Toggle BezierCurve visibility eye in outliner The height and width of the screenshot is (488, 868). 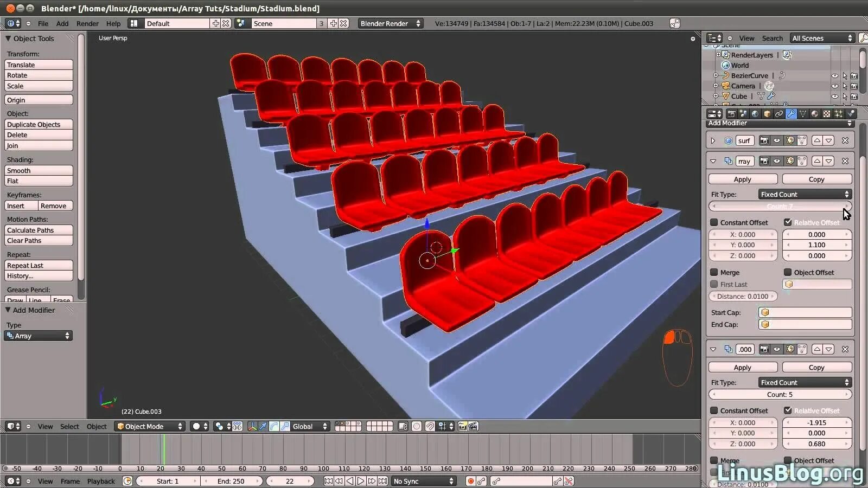[x=835, y=76]
